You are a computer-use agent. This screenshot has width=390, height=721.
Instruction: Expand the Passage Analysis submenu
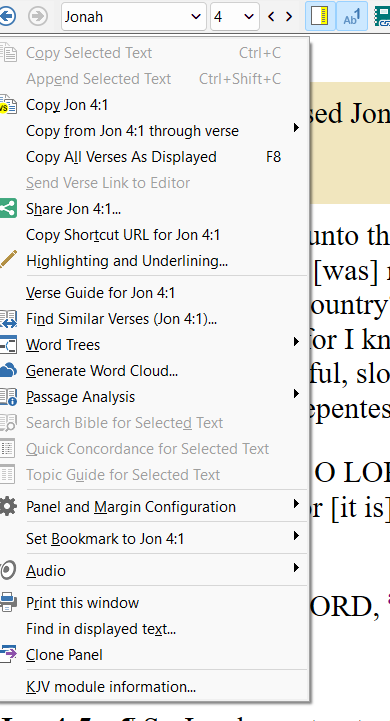click(x=154, y=397)
